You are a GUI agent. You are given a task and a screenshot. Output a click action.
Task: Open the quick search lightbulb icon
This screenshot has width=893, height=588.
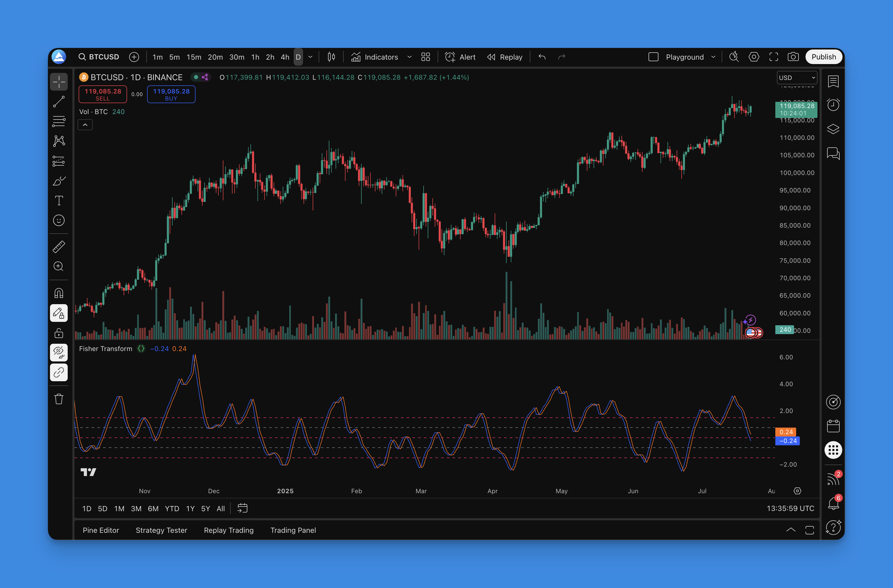tap(734, 57)
